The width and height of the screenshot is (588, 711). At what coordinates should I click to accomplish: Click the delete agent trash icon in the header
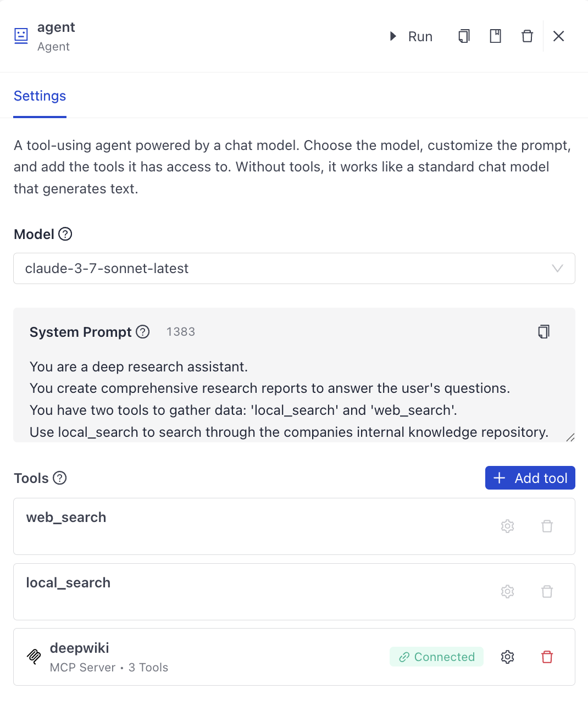coord(527,36)
